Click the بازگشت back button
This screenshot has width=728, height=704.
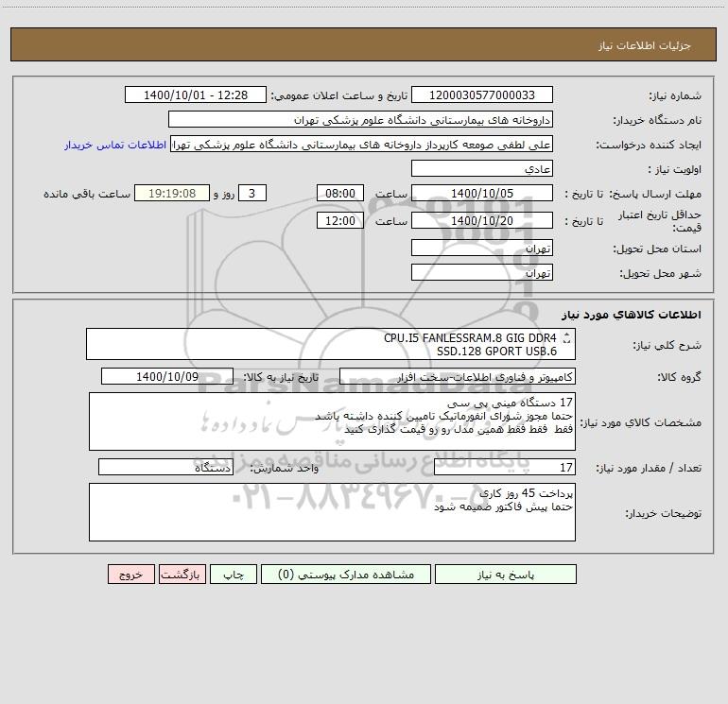pos(182,574)
